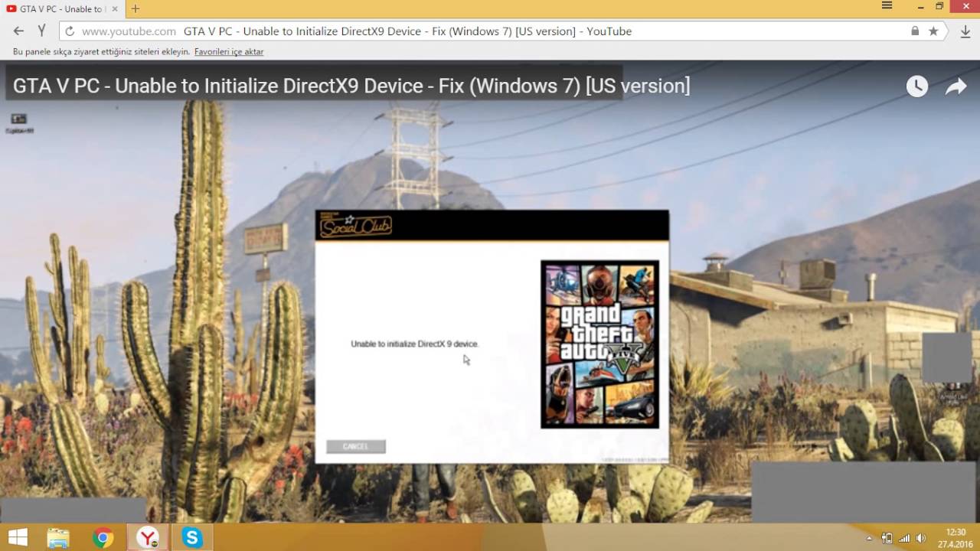Open File Explorer from the taskbar

(58, 538)
